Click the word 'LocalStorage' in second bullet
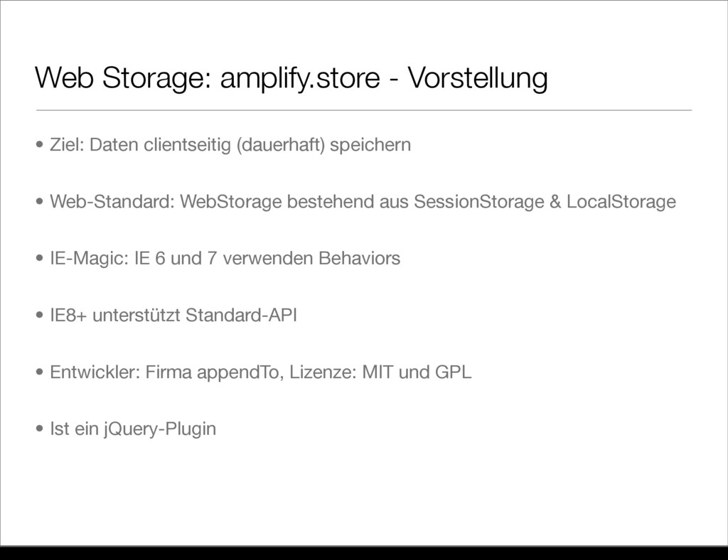Screen dimensions: 728x560 pos(621,202)
